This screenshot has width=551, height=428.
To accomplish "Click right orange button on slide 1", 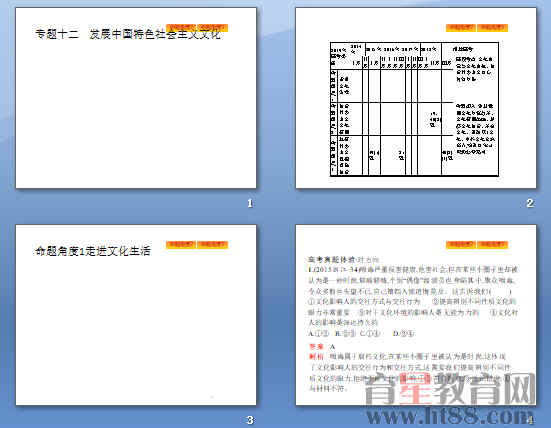I will click(213, 27).
